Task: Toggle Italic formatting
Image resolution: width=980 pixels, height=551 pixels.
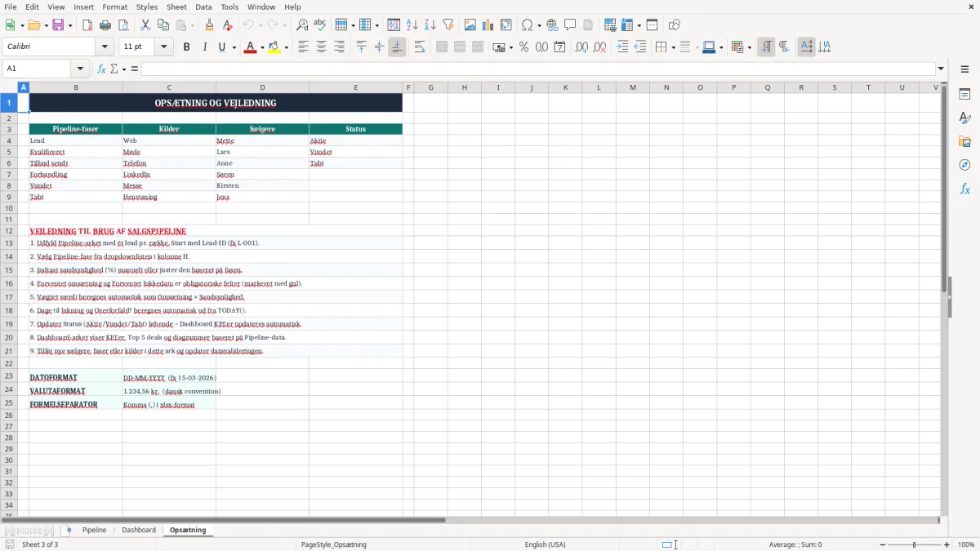Action: (x=204, y=47)
